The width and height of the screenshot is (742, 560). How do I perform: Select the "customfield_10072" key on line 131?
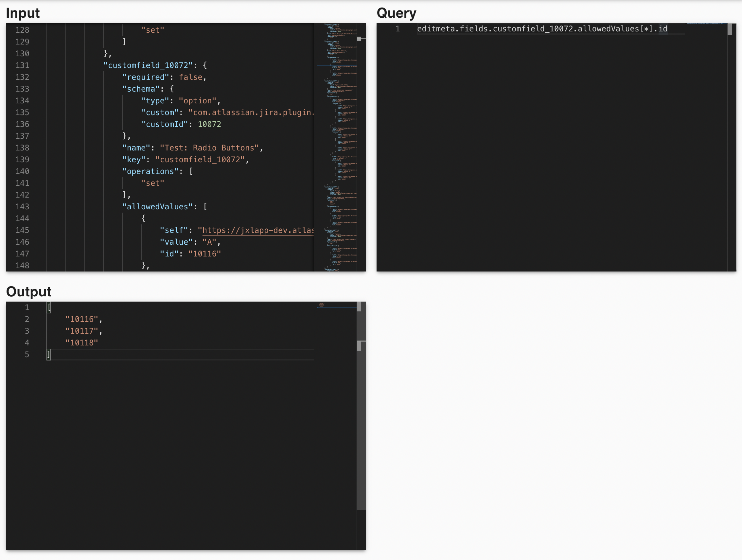coord(148,65)
